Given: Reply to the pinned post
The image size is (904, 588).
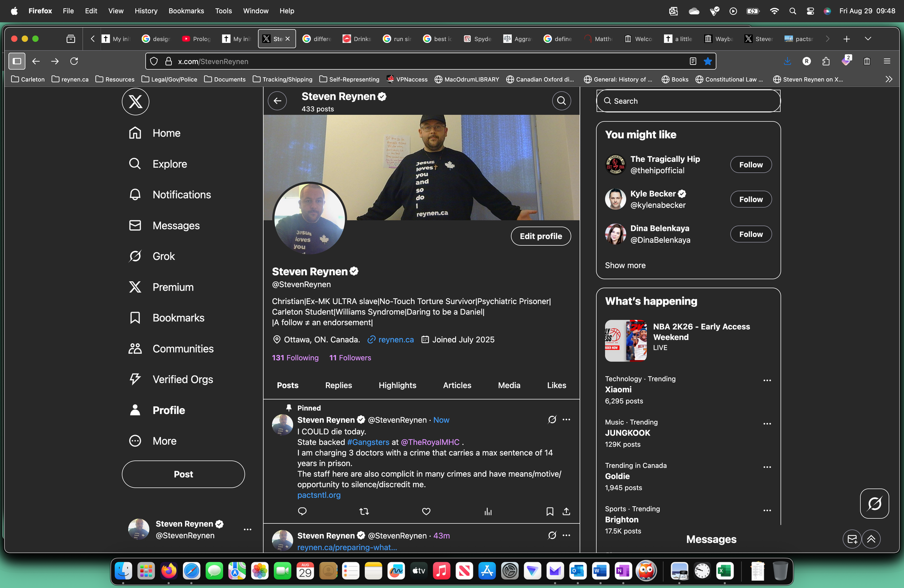Looking at the screenshot, I should pyautogui.click(x=302, y=511).
